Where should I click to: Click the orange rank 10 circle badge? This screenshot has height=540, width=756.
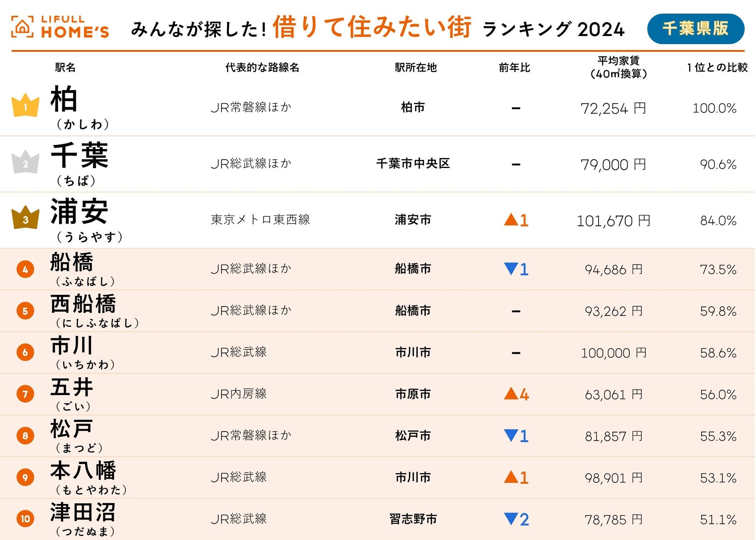(x=25, y=519)
